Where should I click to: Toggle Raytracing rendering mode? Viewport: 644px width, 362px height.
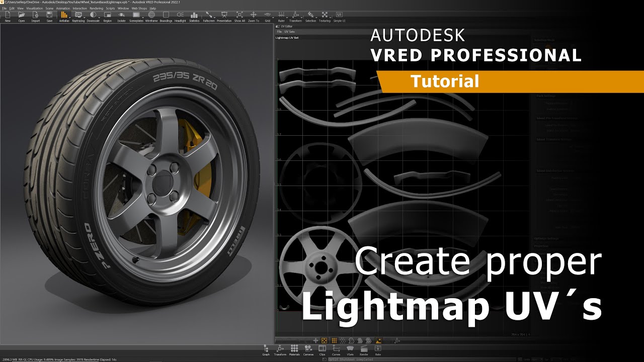coord(78,17)
